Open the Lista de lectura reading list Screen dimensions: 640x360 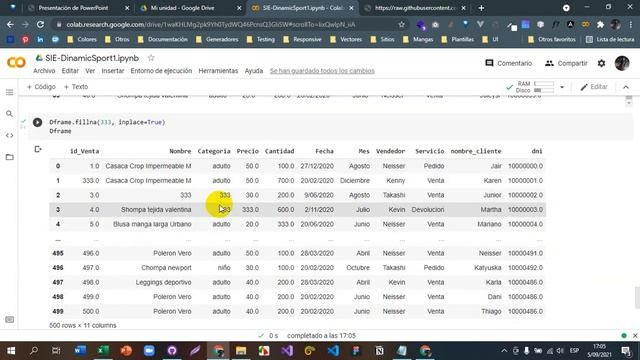pyautogui.click(x=610, y=40)
